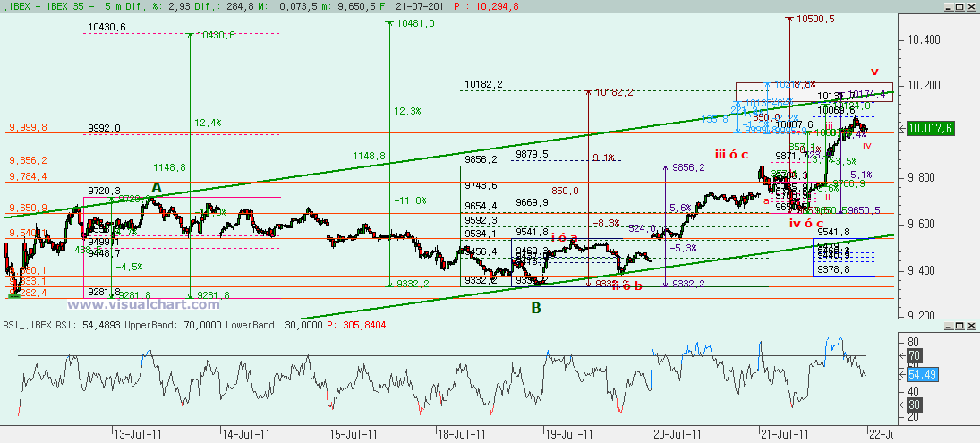980x443 pixels.
Task: Click the 14-Jul-11 date label
Action: tap(246, 433)
